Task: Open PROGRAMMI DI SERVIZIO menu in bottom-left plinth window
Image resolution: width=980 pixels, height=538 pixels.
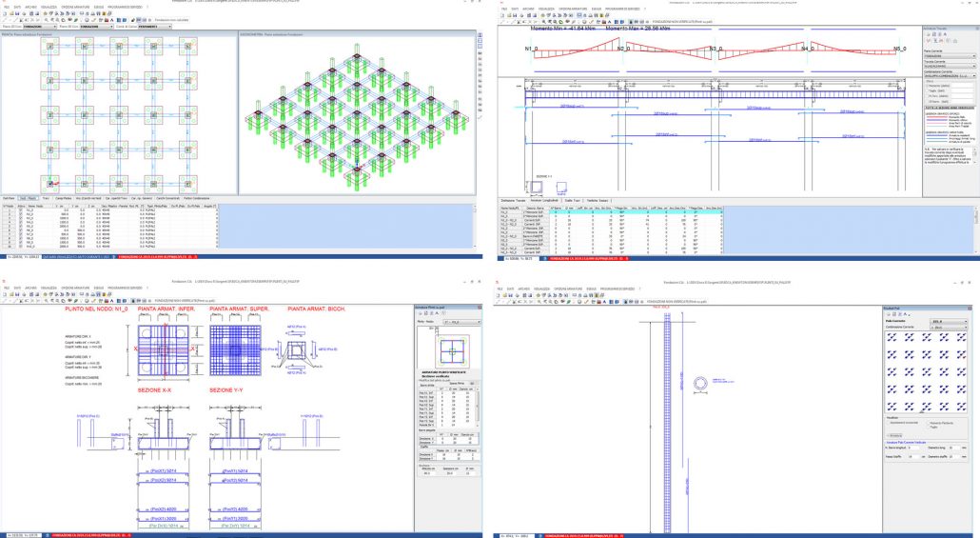Action: pyautogui.click(x=124, y=289)
